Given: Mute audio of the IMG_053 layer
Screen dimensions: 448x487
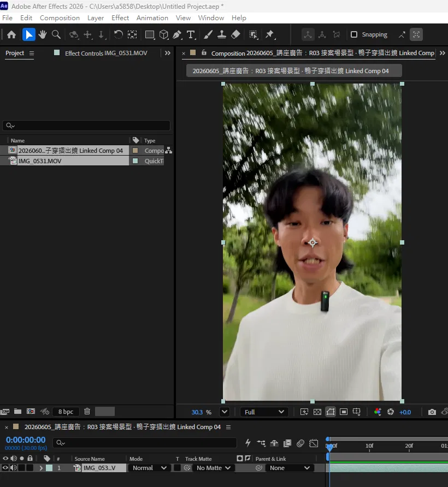Looking at the screenshot, I should point(13,468).
